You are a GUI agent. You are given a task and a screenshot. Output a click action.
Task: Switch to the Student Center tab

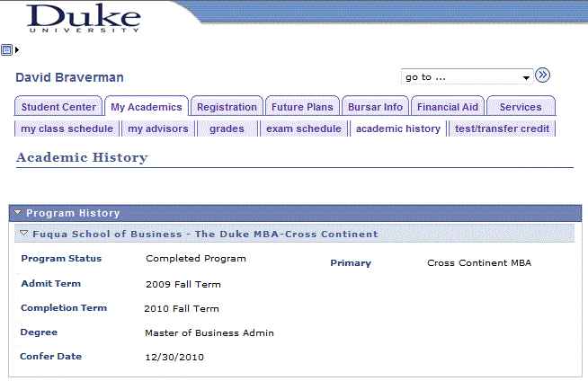(58, 107)
